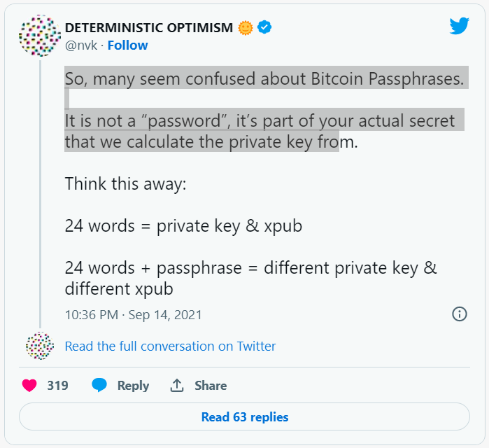
Task: Click the '24 words = private key' line
Action: coord(183,226)
